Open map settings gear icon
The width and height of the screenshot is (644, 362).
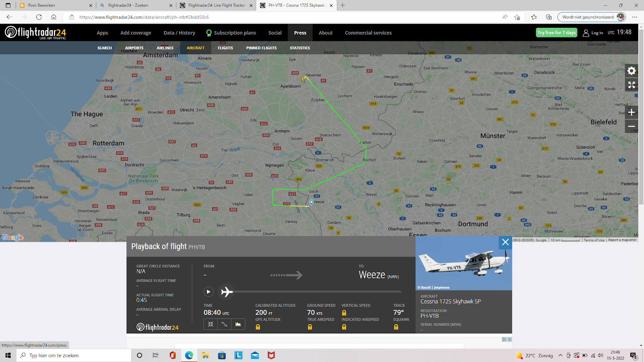coord(631,71)
